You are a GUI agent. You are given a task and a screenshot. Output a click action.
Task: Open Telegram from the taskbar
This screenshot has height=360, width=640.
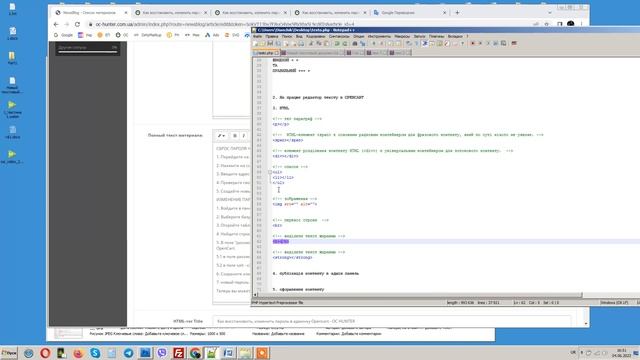point(128,353)
